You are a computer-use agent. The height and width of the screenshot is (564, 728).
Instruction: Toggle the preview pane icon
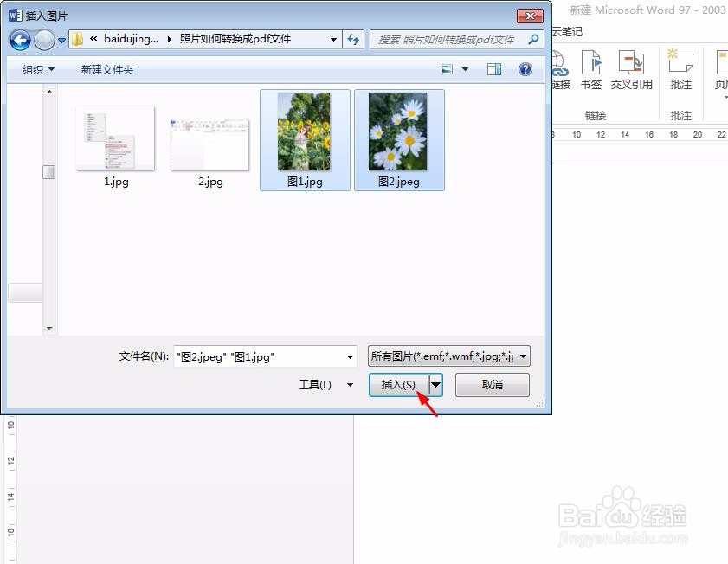(x=494, y=68)
